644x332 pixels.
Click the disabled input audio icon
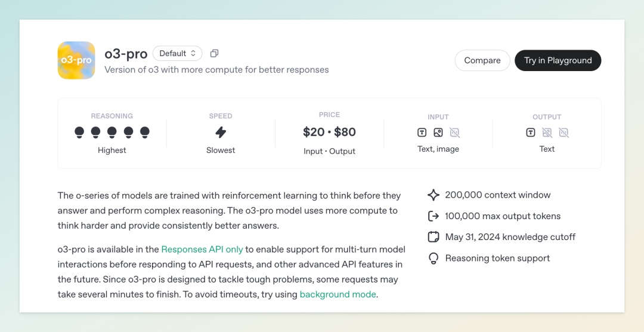tap(454, 133)
